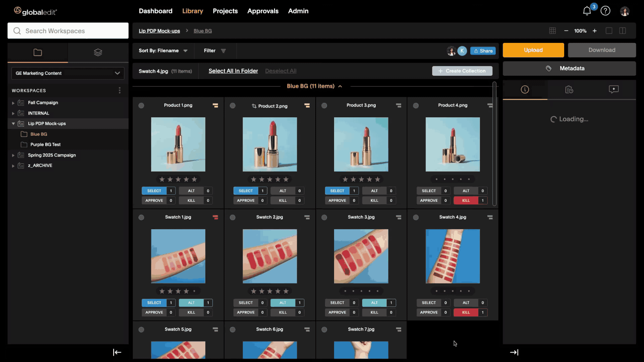This screenshot has width=644, height=362.
Task: Select Swatch 2.jpg checkbox circle
Action: pyautogui.click(x=232, y=218)
